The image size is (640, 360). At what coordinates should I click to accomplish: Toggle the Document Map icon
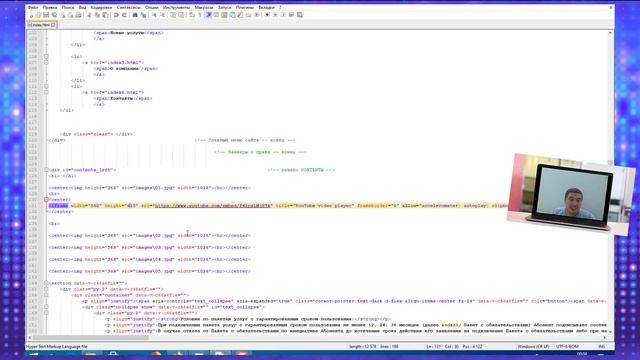point(224,15)
